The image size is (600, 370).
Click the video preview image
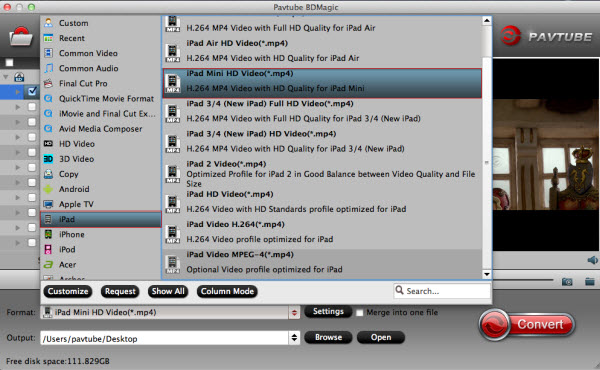tap(545, 154)
